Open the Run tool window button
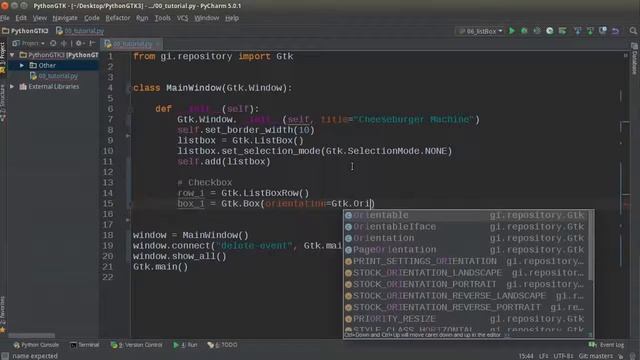The width and height of the screenshot is (640, 360). [x=185, y=345]
